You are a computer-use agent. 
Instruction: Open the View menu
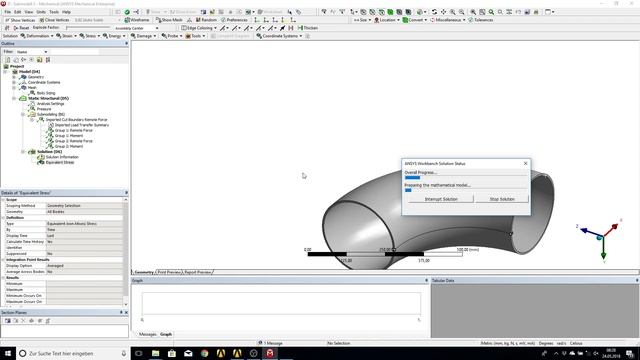(29, 12)
